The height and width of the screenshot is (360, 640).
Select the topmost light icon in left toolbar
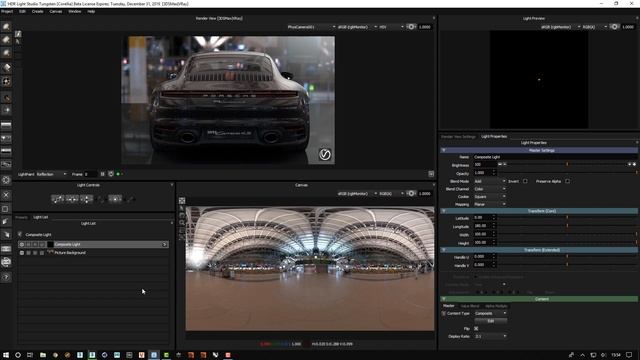(6, 27)
